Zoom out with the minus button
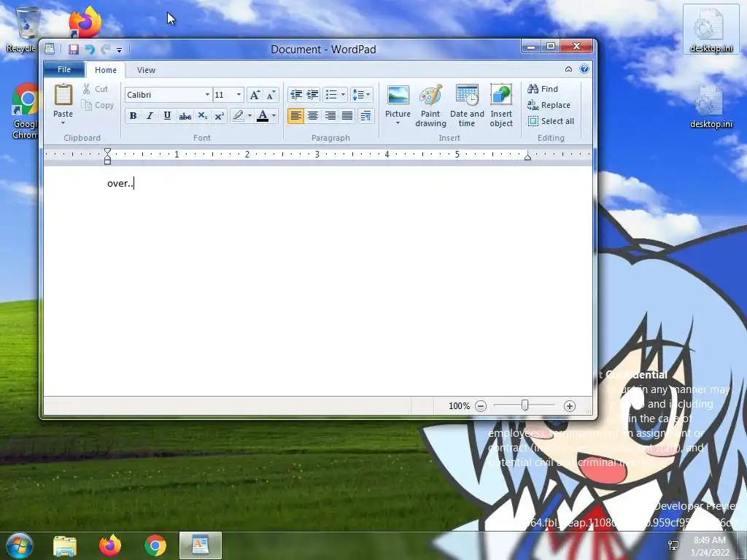747x560 pixels. click(481, 406)
